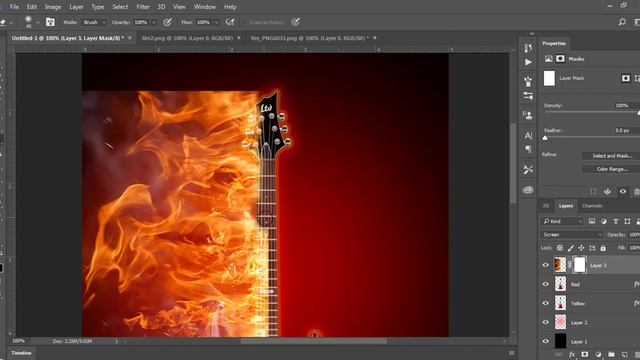Viewport: 640px width, 360px height.
Task: Open the Timeline panel tab
Action: click(x=21, y=353)
